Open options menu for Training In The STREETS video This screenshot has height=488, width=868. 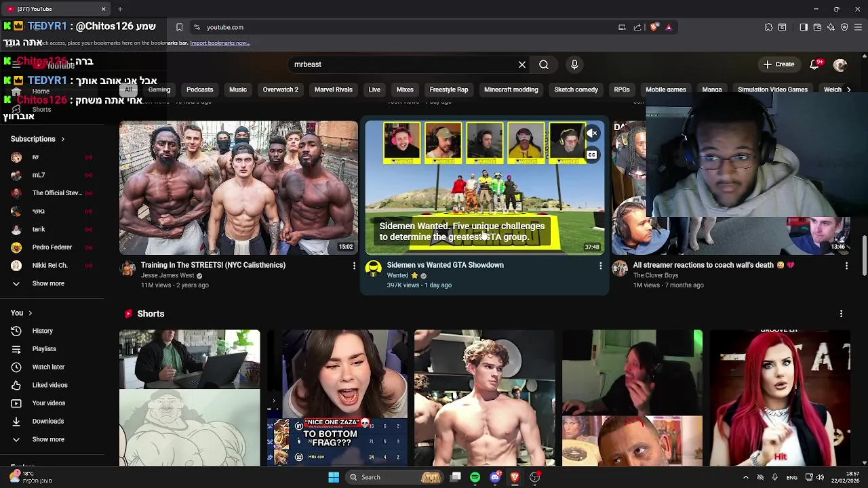pos(353,266)
